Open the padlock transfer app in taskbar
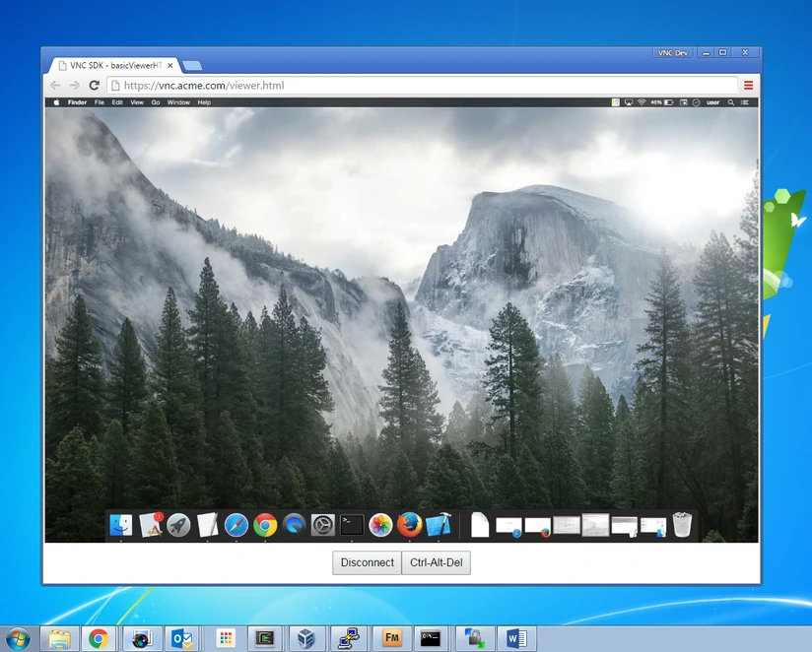 (474, 639)
